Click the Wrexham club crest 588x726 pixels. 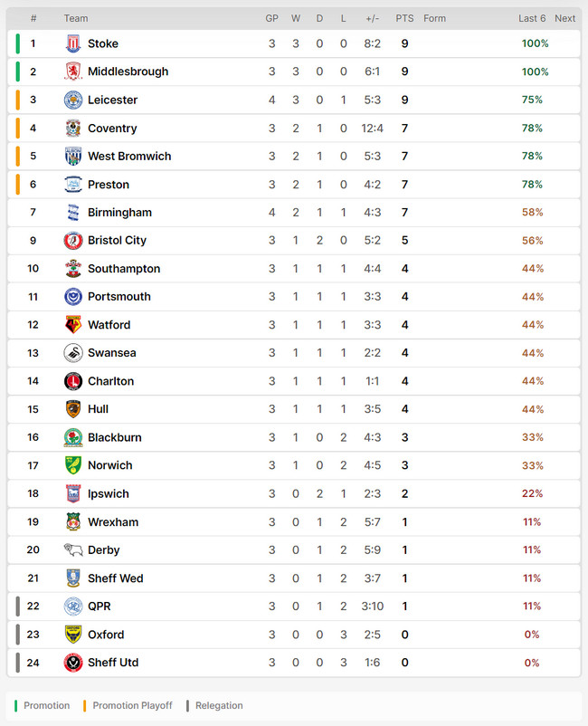click(x=73, y=521)
